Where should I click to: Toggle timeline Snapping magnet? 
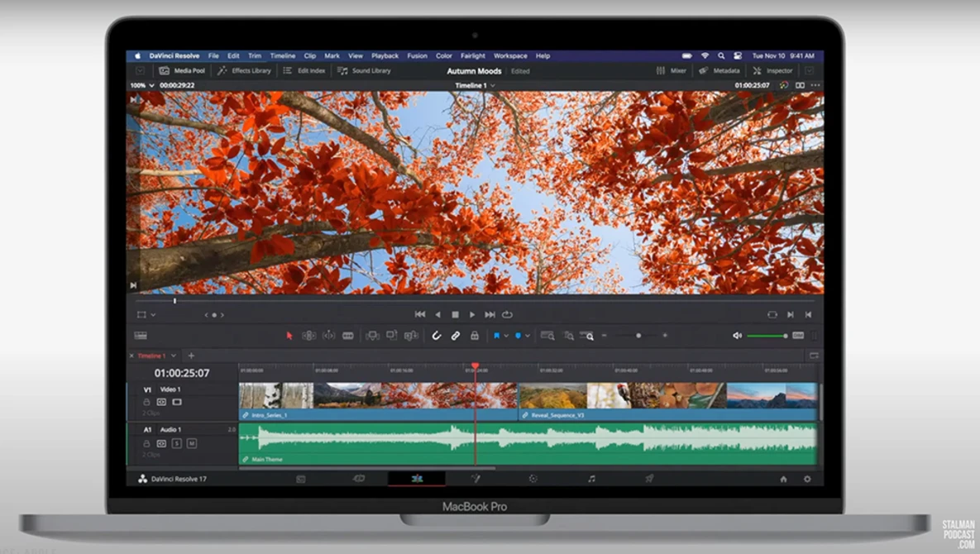pos(437,336)
